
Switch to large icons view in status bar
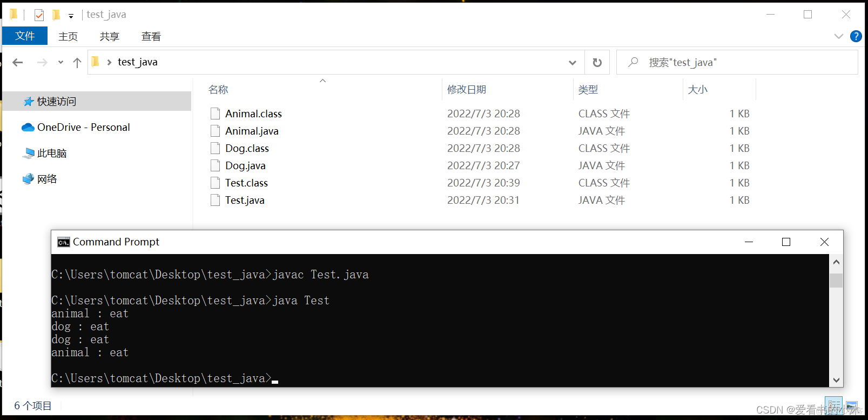852,406
